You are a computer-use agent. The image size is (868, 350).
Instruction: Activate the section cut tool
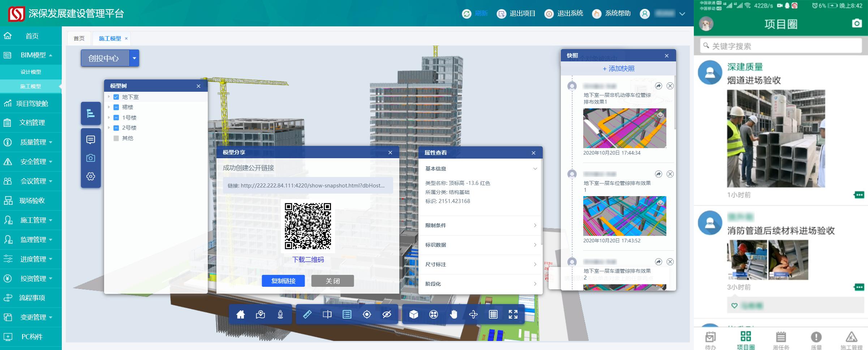[x=327, y=314]
